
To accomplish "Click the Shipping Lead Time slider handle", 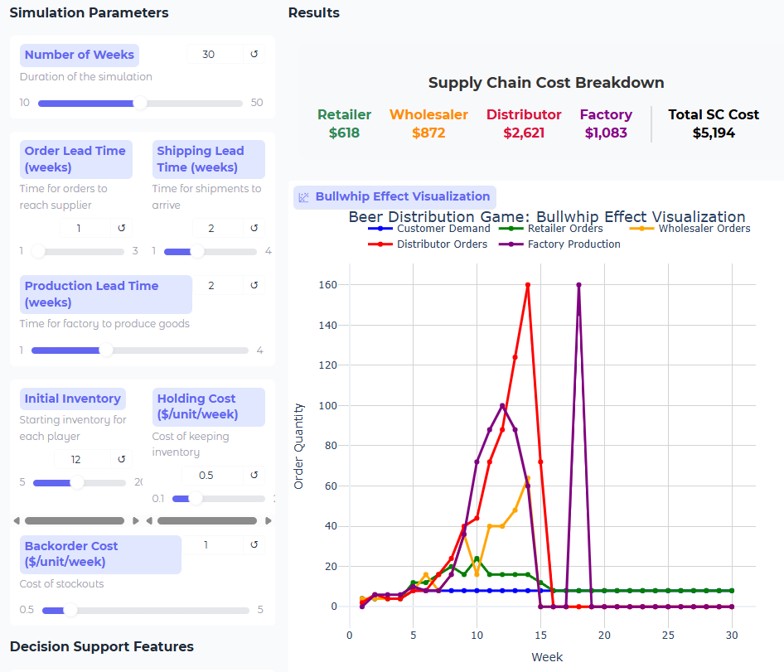I will 197,252.
